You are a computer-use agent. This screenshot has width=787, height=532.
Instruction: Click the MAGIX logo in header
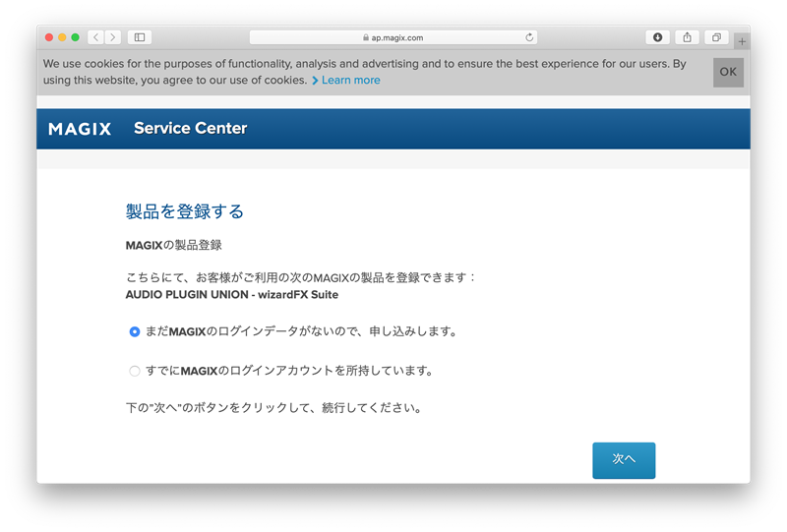coord(80,129)
